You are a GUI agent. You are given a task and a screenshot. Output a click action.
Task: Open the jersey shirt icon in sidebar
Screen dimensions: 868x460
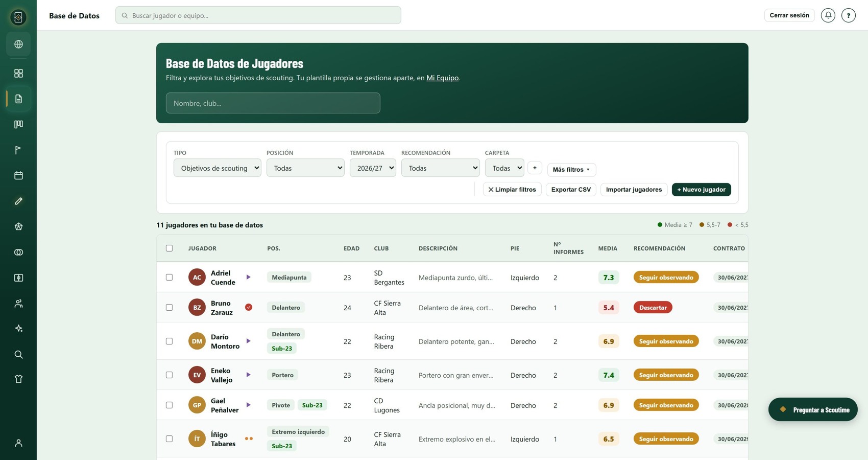point(18,379)
